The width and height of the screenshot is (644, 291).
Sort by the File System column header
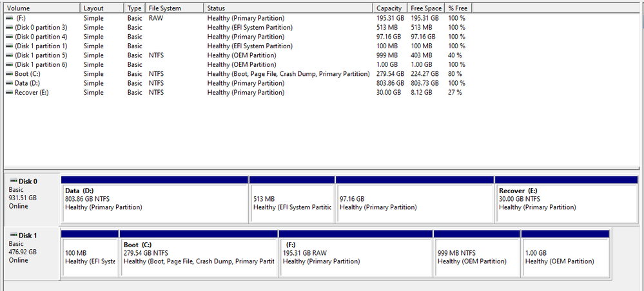(x=174, y=8)
